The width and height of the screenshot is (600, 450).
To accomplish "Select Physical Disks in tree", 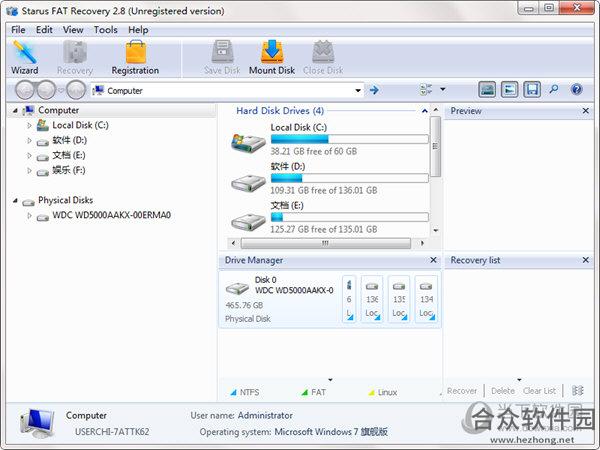I will coord(65,201).
